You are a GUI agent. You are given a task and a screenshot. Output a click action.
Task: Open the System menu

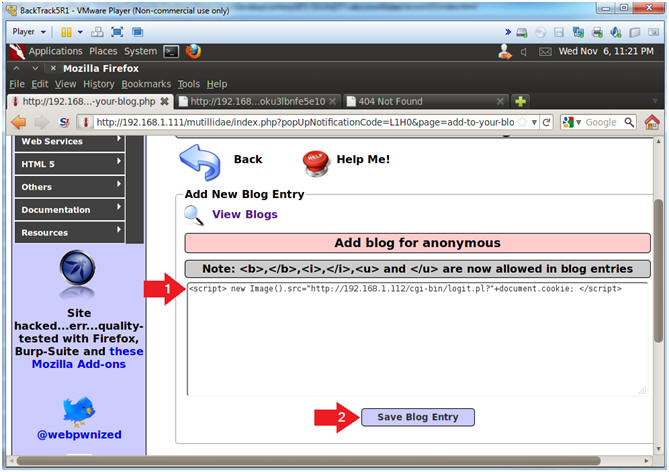(140, 51)
